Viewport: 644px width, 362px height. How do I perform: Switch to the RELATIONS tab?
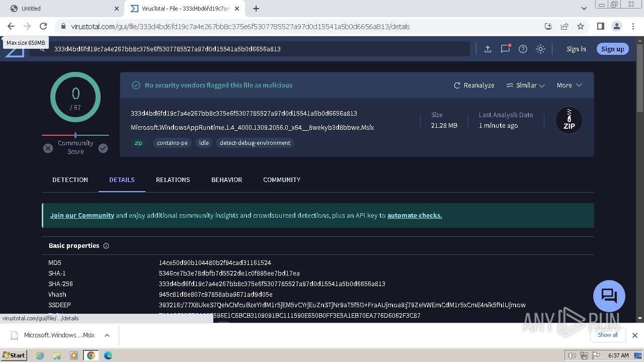173,179
